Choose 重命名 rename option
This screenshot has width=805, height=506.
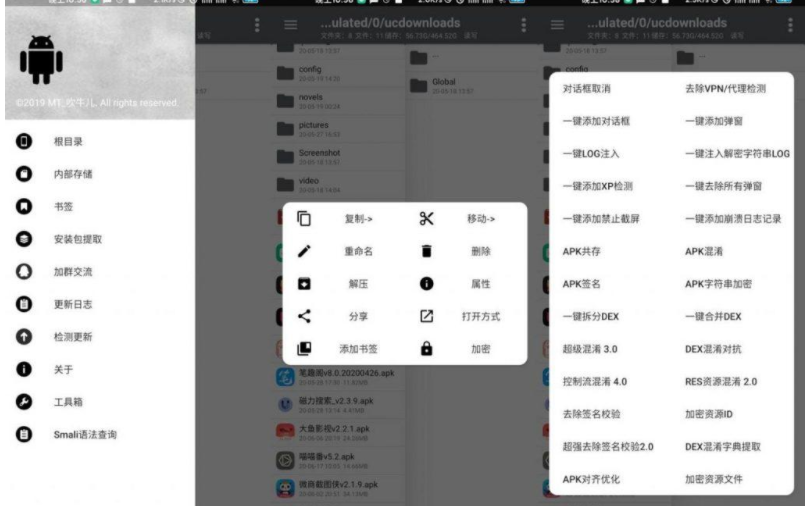click(x=358, y=251)
